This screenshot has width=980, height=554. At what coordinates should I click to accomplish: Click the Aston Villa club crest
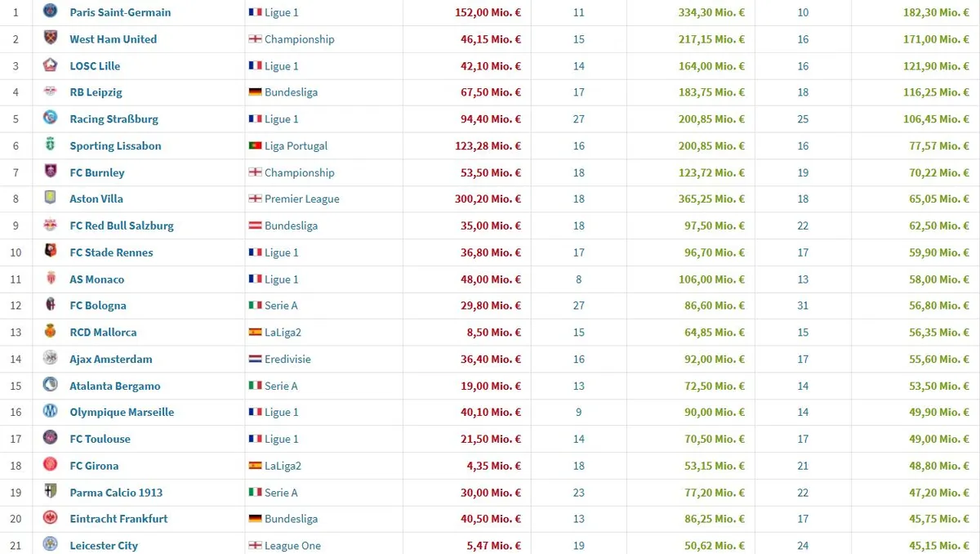click(x=51, y=199)
